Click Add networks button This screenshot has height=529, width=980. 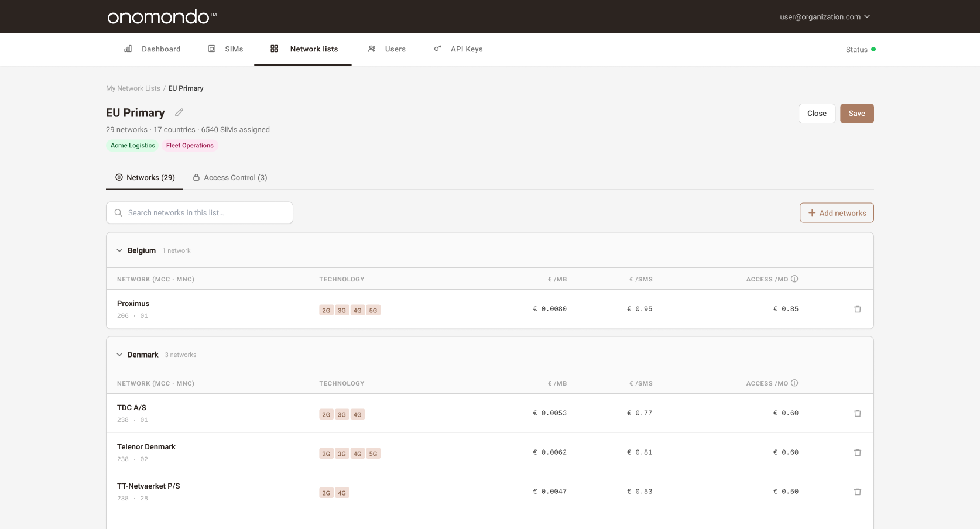point(836,212)
